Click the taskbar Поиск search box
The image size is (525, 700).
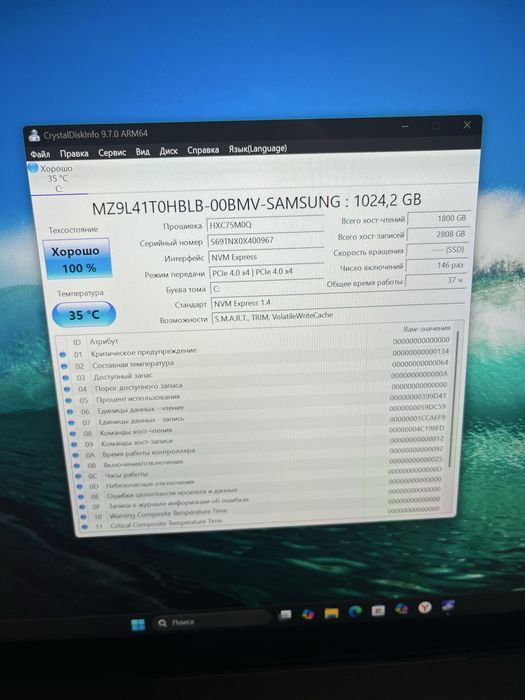(x=211, y=621)
